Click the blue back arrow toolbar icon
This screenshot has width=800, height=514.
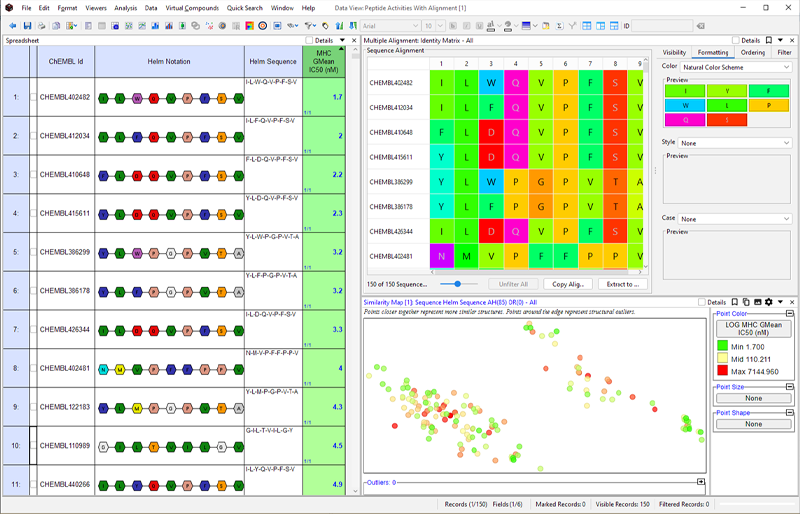click(x=12, y=26)
